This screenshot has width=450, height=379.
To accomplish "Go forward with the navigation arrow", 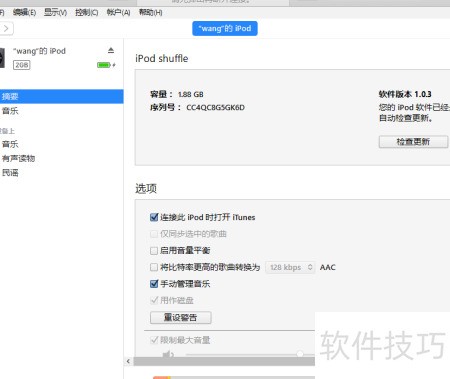I will click(x=6, y=29).
